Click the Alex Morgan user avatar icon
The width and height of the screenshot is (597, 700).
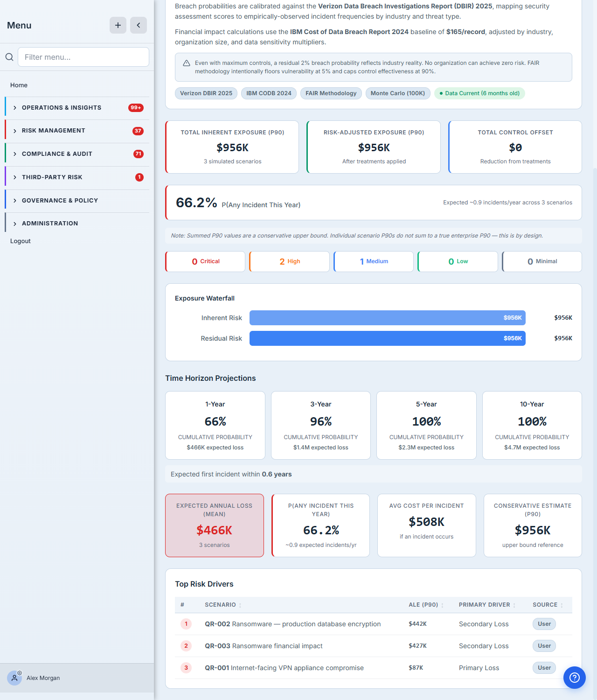pyautogui.click(x=14, y=678)
